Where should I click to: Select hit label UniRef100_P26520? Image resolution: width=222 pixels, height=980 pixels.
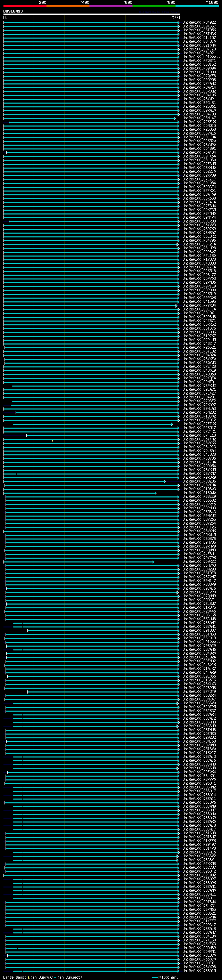point(199,141)
